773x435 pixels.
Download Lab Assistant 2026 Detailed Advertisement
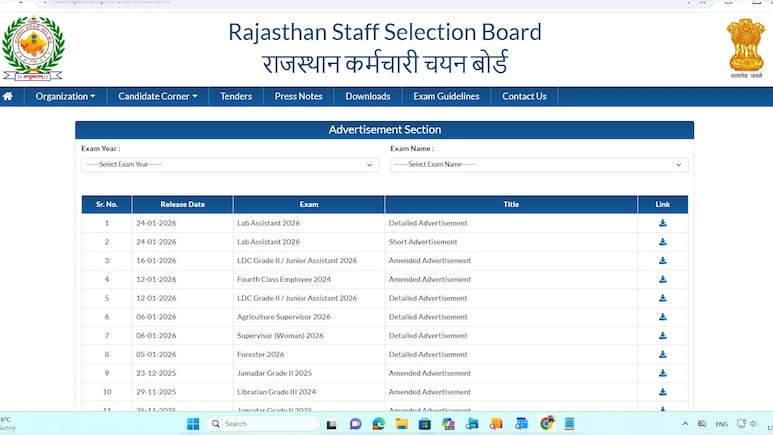click(663, 223)
